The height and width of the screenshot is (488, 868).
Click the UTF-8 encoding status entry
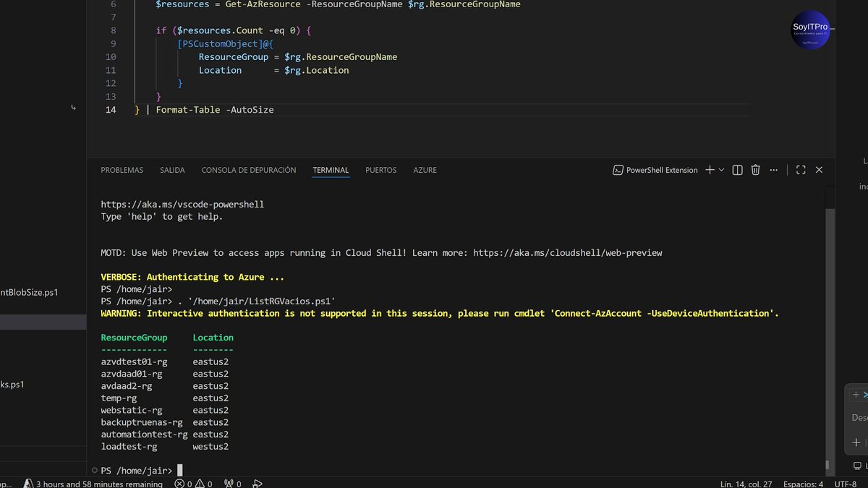(846, 484)
